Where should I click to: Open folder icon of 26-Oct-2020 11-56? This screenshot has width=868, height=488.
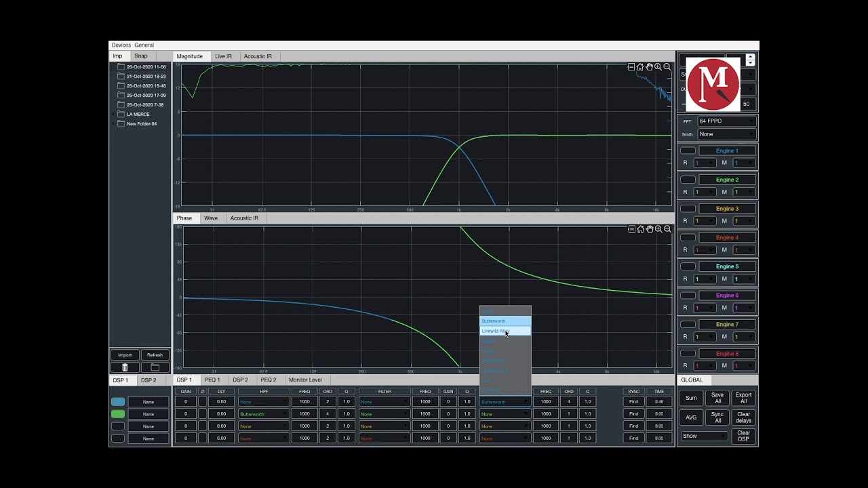click(121, 67)
